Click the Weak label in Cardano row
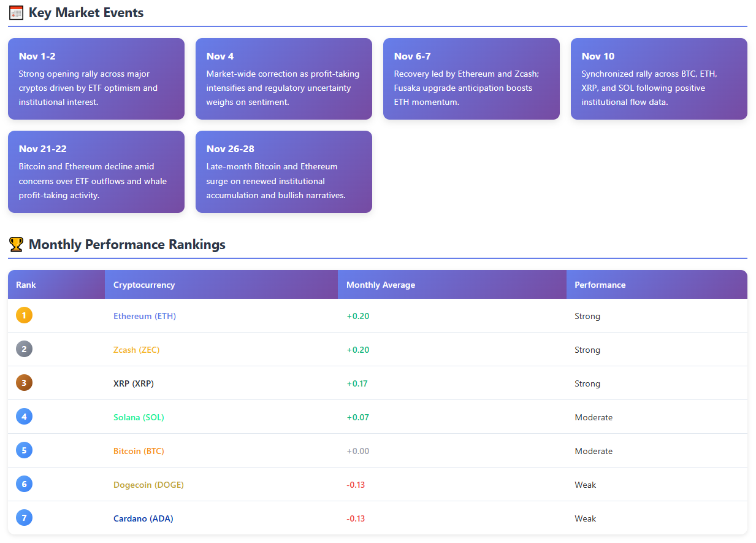This screenshot has height=543, width=756. [586, 518]
